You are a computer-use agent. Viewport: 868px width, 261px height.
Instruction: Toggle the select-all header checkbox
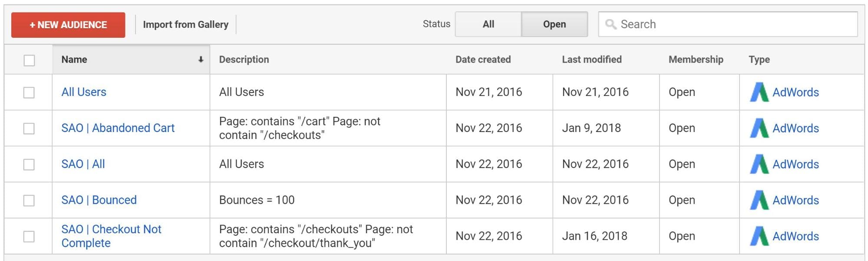click(29, 60)
